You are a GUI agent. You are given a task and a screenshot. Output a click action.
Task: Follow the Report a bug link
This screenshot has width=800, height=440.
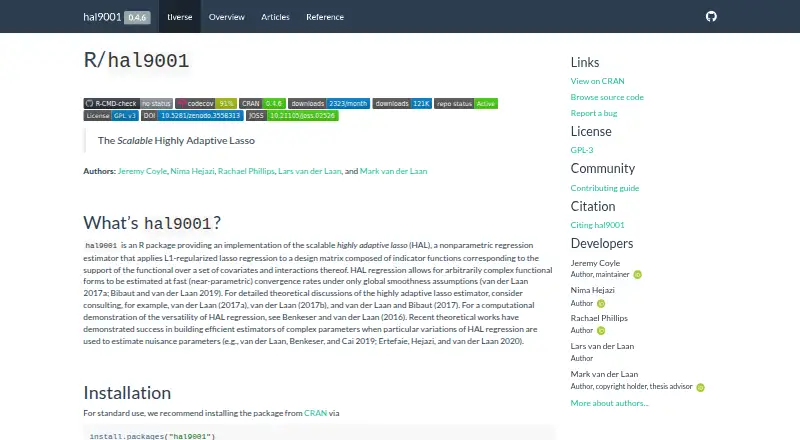pos(594,113)
